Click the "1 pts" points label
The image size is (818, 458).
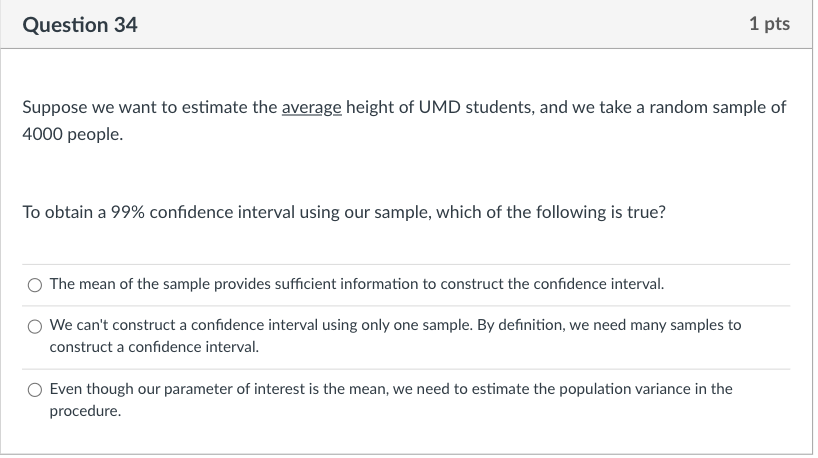pos(769,23)
